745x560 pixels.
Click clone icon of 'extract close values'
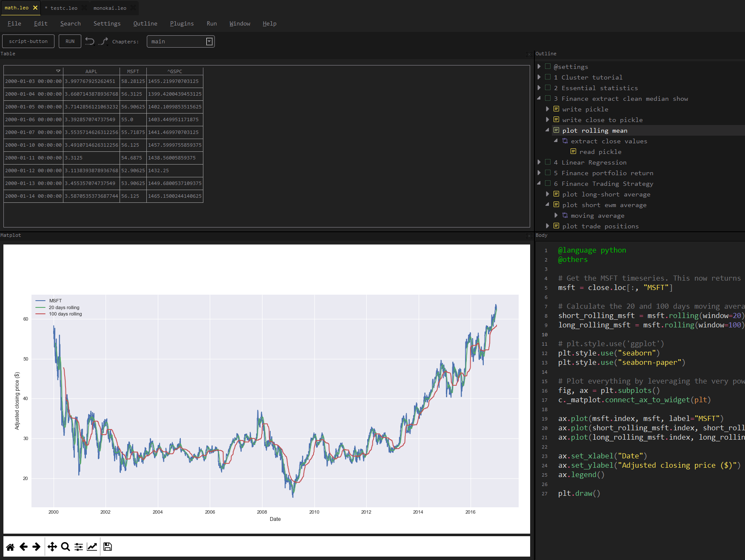pyautogui.click(x=565, y=141)
